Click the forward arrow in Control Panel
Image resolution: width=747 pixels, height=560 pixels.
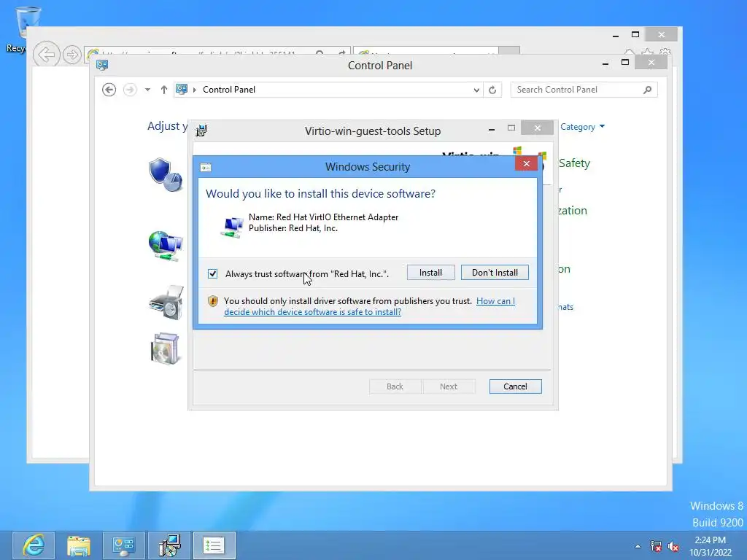(x=130, y=90)
